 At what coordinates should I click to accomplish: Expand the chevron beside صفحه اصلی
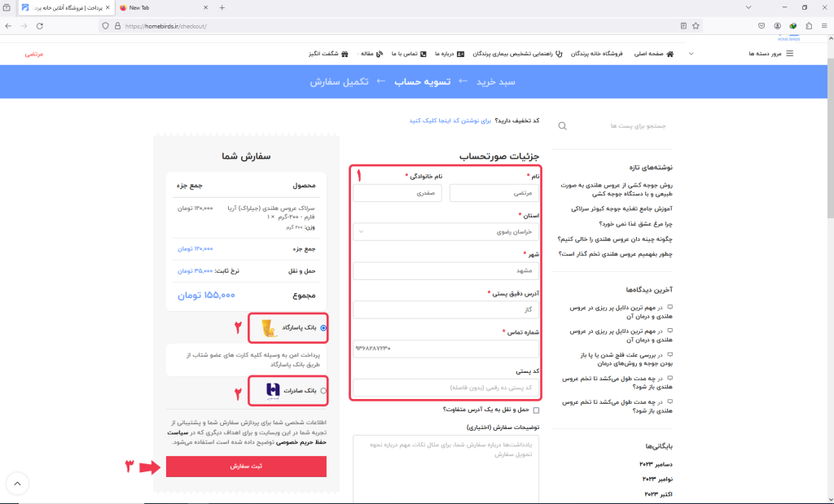coord(691,54)
